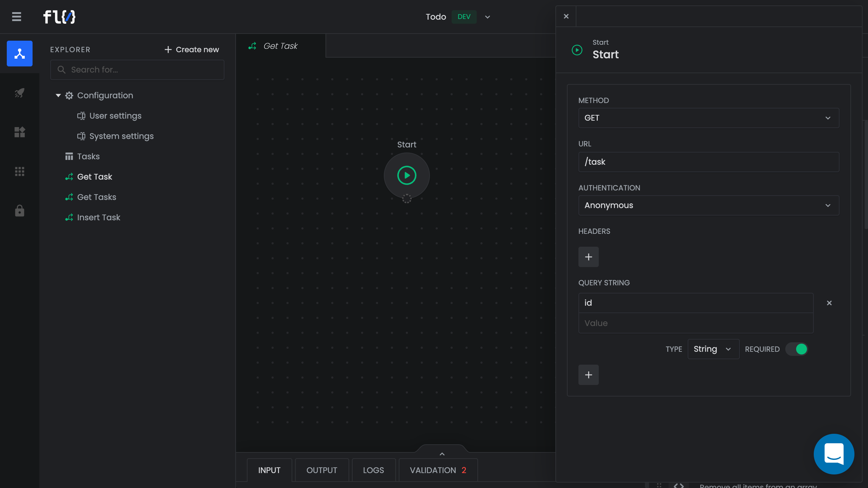This screenshot has height=488, width=868.
Task: Close the Start properties panel
Action: [x=566, y=16]
